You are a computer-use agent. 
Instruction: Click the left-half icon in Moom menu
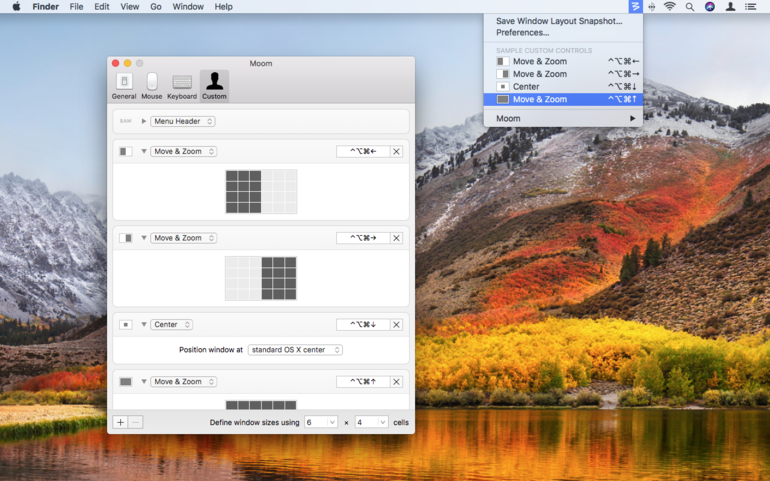(x=502, y=61)
